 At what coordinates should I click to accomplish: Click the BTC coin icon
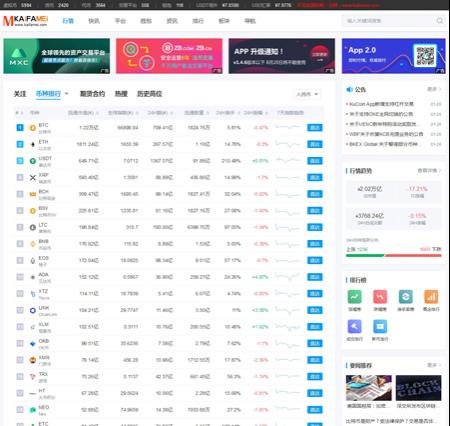33,128
